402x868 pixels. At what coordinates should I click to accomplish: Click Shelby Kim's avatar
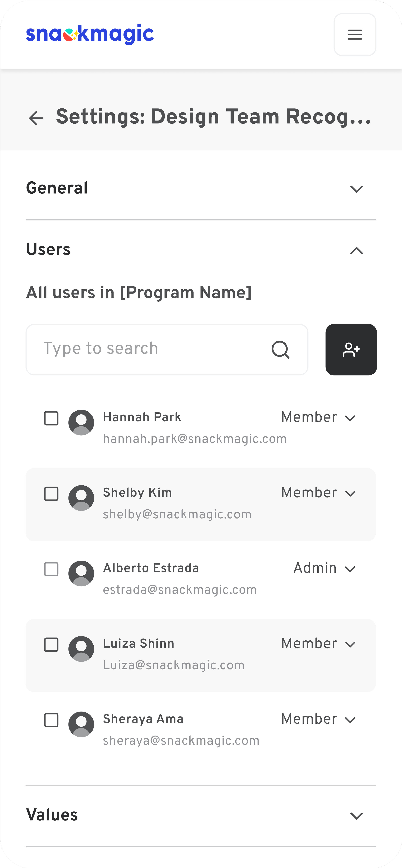point(81,498)
